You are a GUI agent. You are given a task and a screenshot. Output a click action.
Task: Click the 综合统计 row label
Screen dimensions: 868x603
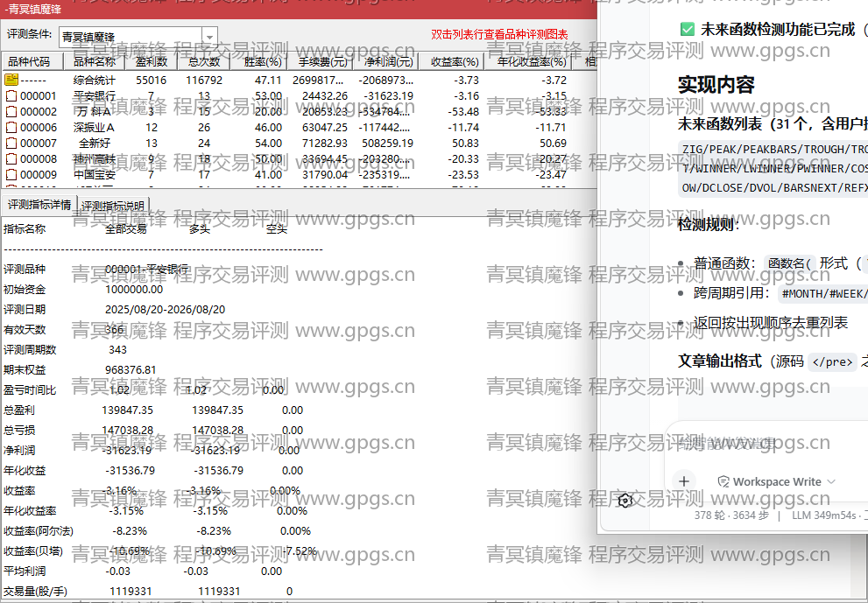coord(94,80)
